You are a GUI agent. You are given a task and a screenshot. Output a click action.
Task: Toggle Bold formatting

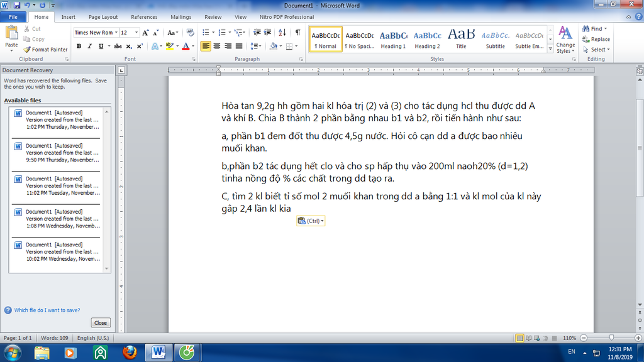(x=79, y=47)
